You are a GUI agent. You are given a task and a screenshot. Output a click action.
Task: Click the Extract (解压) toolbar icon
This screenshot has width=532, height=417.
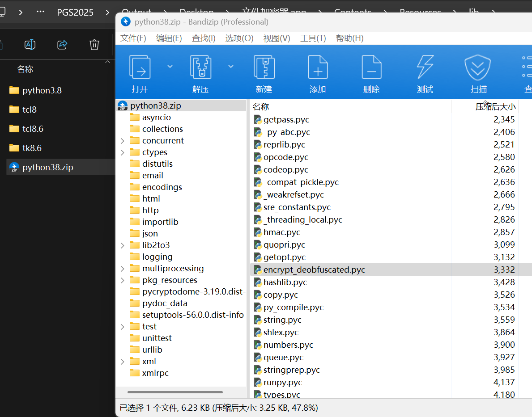click(200, 68)
